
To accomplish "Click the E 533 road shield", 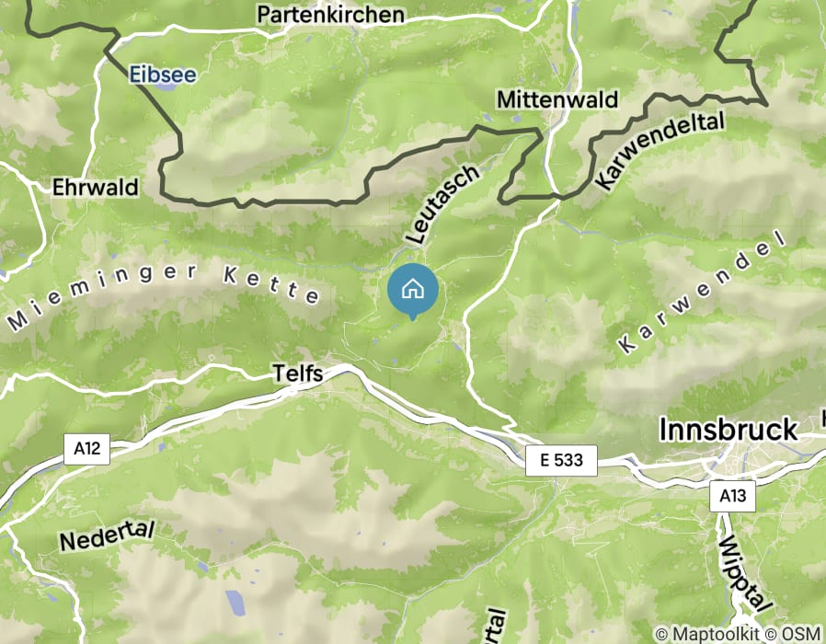I will 562,461.
